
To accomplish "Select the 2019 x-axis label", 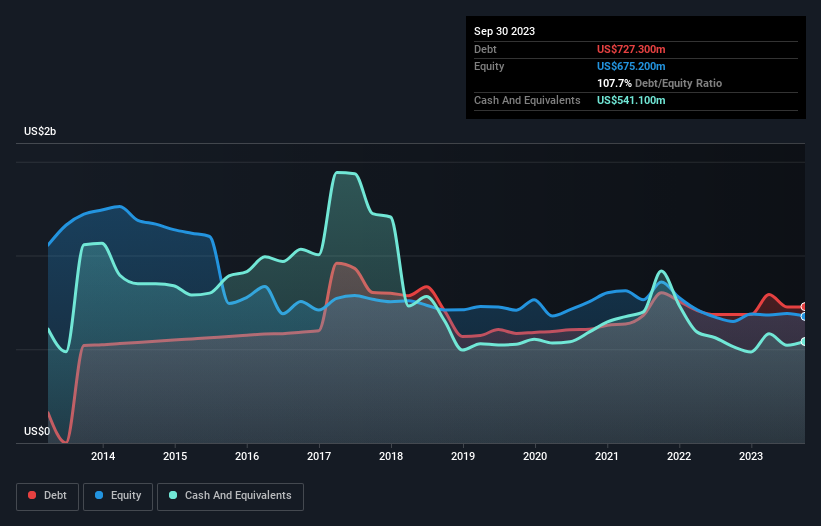I will (x=463, y=456).
